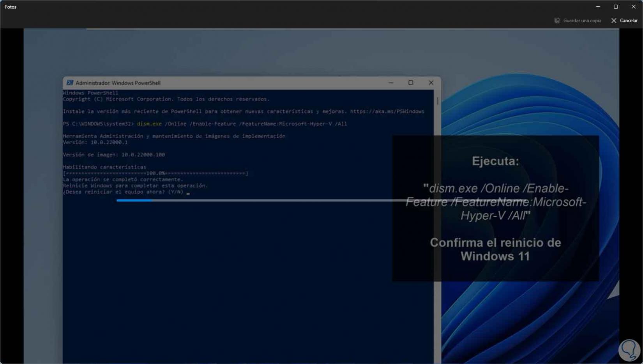This screenshot has height=364, width=643.
Task: Click the X icon beside Cancelar
Action: click(x=614, y=20)
